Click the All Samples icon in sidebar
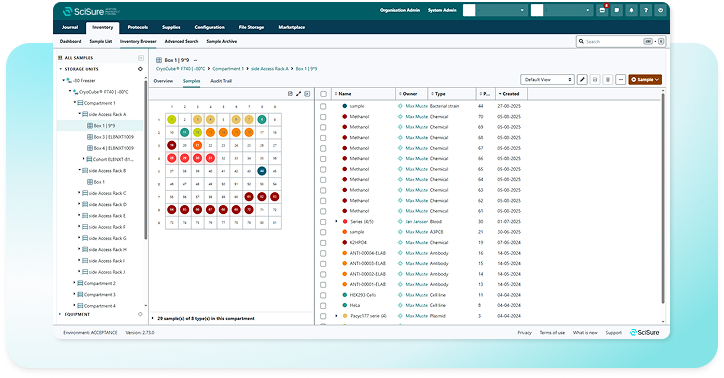 [60, 58]
